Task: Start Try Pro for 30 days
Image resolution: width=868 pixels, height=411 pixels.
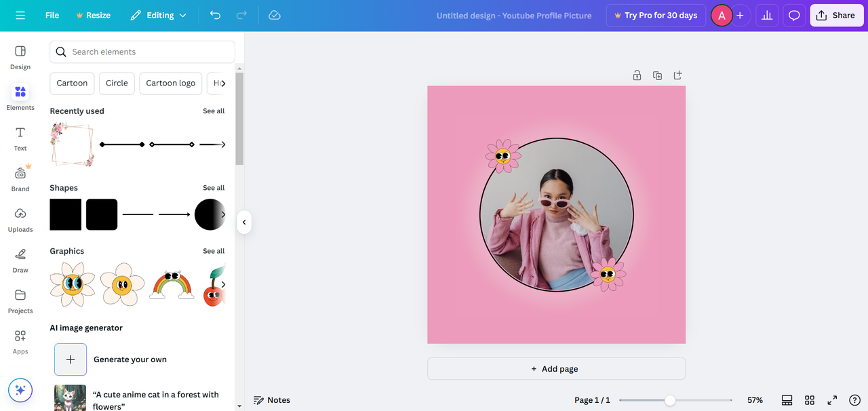Action: click(655, 15)
